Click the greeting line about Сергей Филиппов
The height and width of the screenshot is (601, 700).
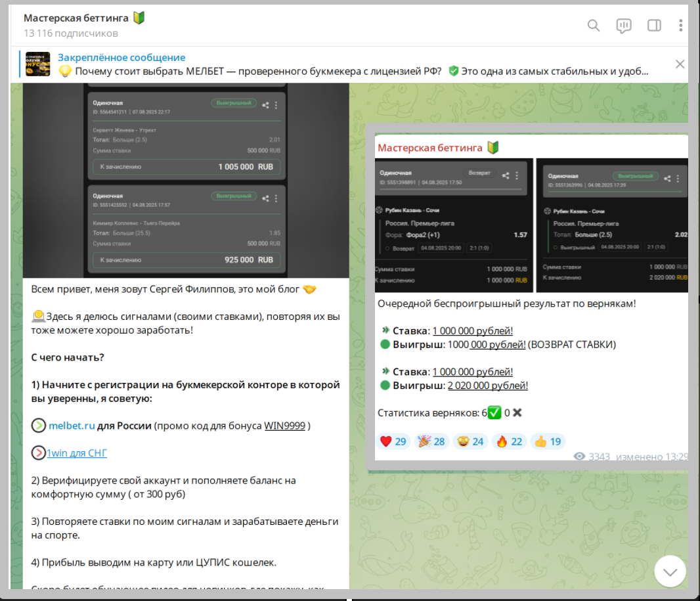click(165, 290)
